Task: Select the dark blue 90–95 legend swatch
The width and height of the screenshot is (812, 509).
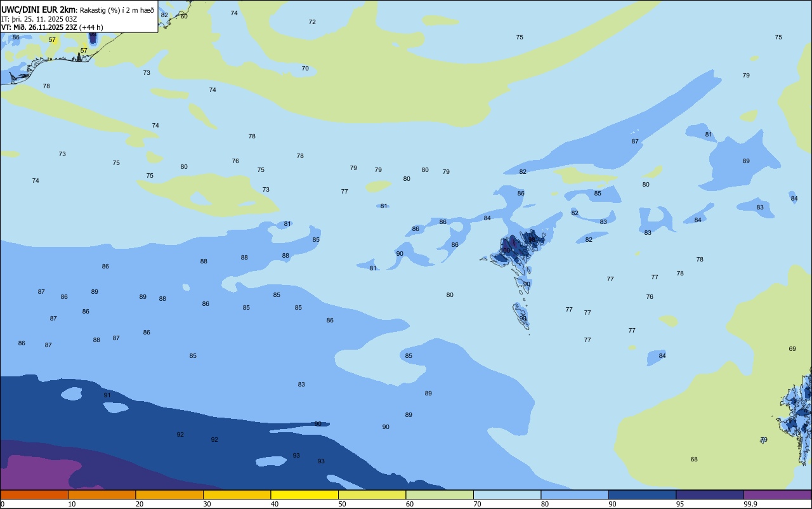Action: 642,494
